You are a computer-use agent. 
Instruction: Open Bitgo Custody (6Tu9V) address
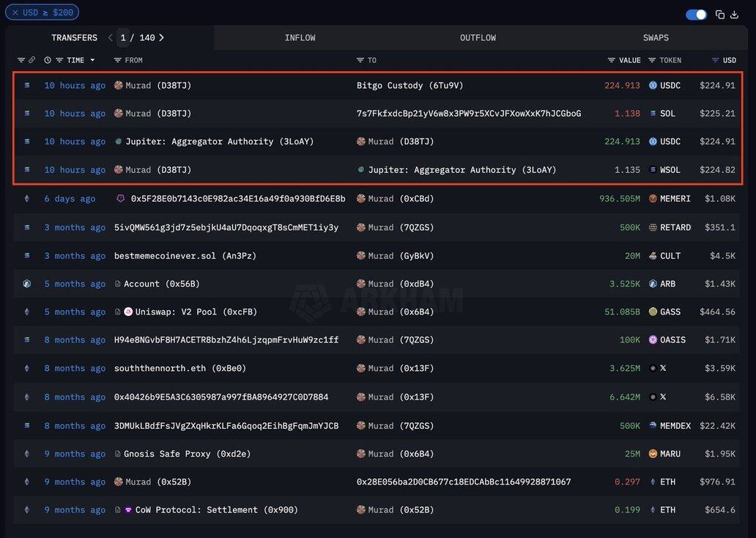click(x=409, y=85)
